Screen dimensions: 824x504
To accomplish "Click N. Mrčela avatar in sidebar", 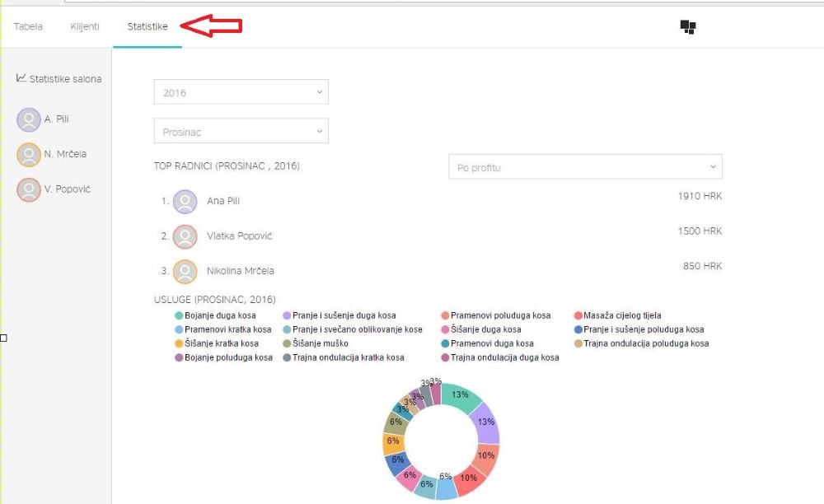I will click(29, 155).
